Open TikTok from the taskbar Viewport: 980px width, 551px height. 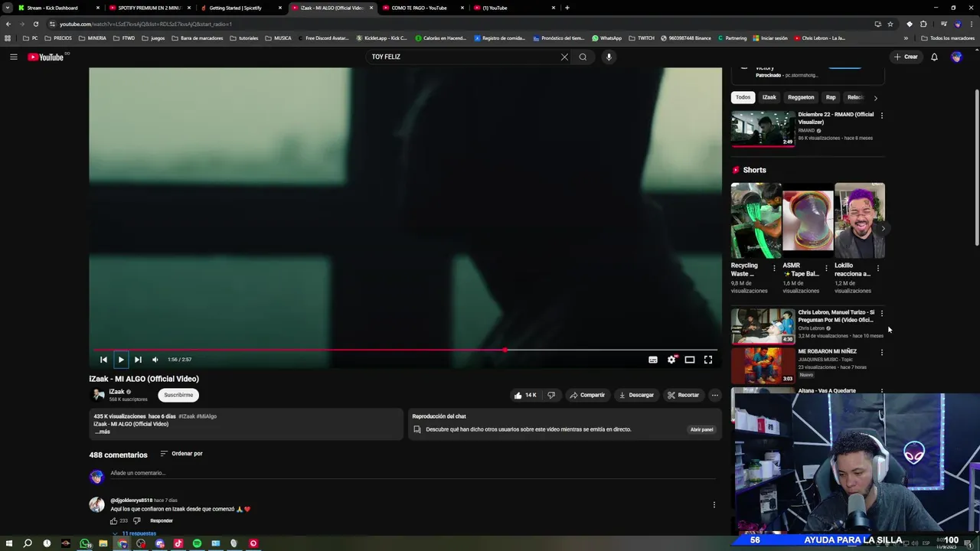[x=178, y=543]
